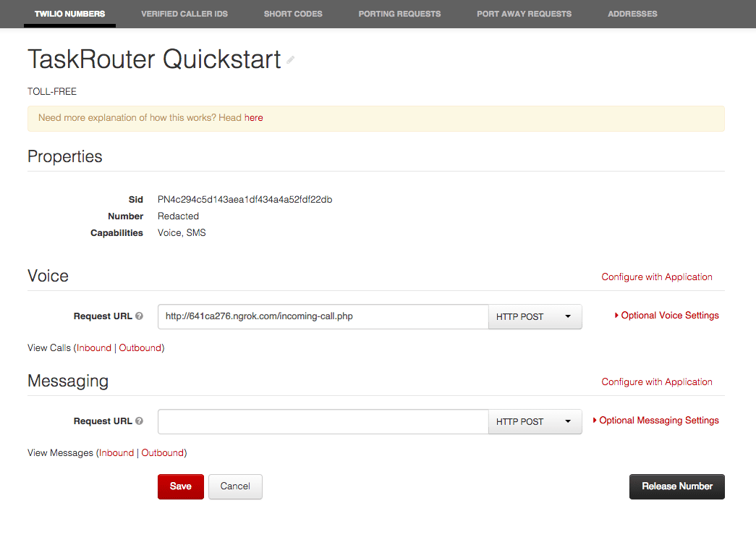Go to the Porting Requests tab
Viewport: 756px width, 540px height.
[x=399, y=14]
